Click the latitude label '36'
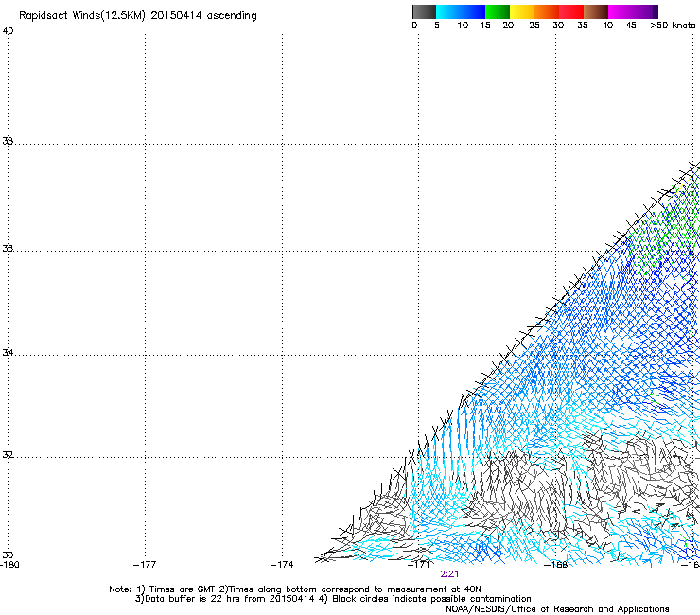Screen dimensions: 700x615 (x=8, y=248)
